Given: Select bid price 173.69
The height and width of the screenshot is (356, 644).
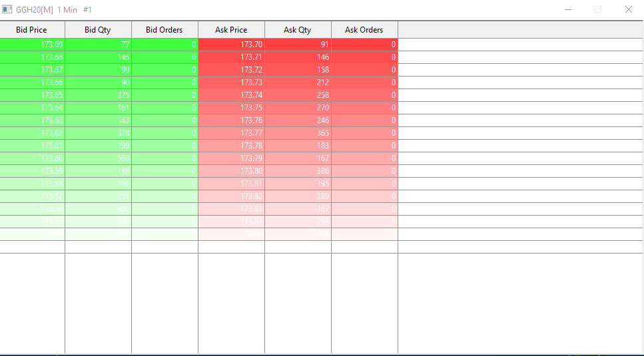Looking at the screenshot, I should 32,45.
